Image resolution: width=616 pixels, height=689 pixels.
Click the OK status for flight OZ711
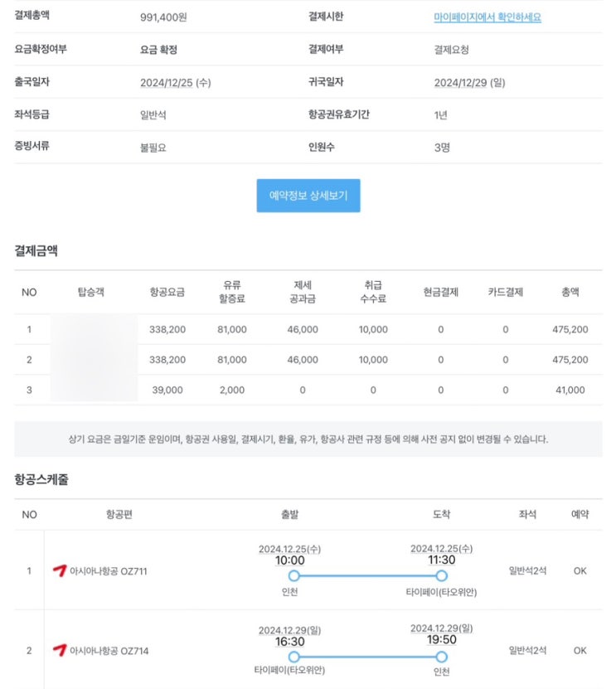pos(580,570)
